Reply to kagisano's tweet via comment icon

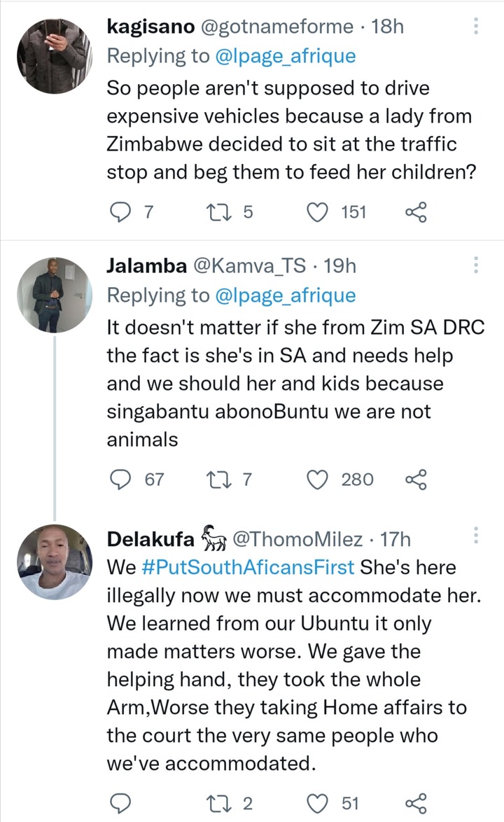(x=120, y=212)
